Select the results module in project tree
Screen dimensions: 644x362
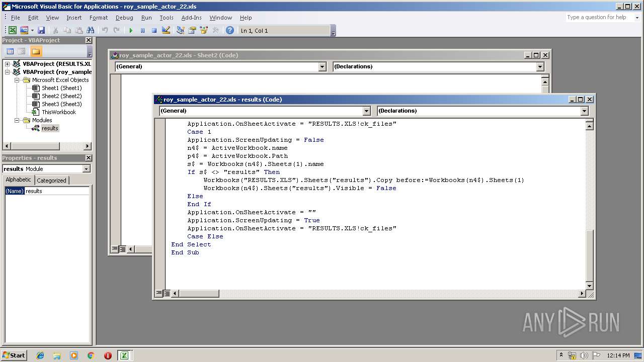[50, 128]
